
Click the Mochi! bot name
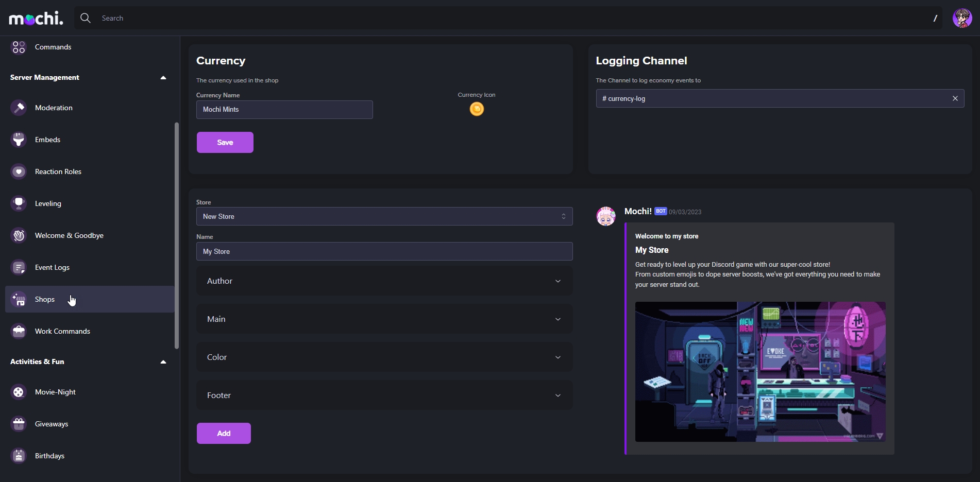click(x=638, y=211)
